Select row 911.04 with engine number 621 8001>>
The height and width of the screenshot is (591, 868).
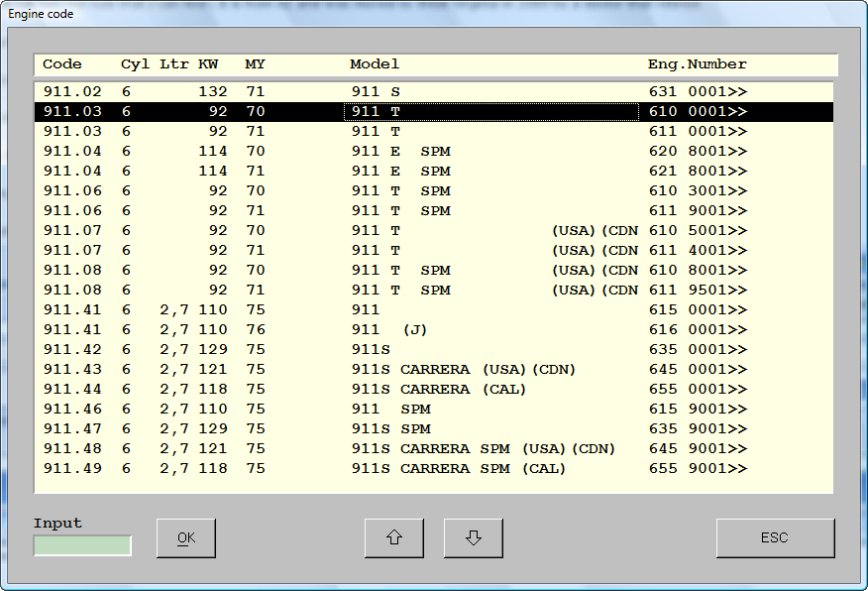[x=433, y=172]
